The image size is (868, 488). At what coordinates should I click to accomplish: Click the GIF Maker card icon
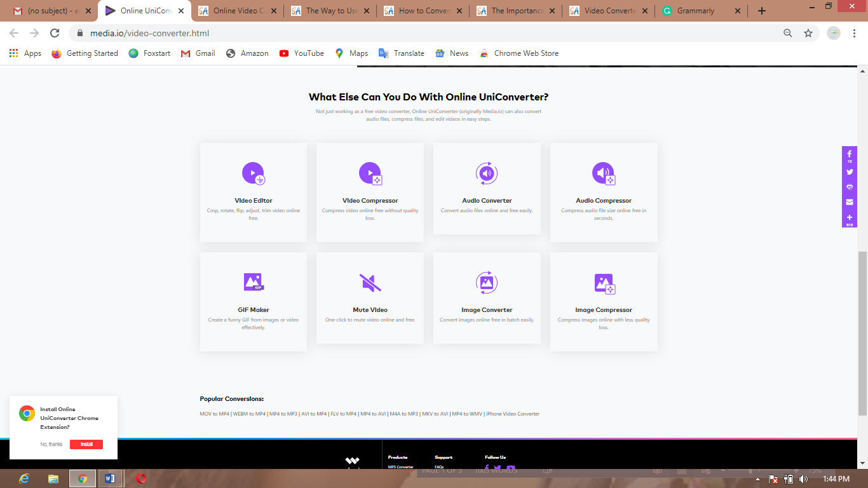click(254, 282)
